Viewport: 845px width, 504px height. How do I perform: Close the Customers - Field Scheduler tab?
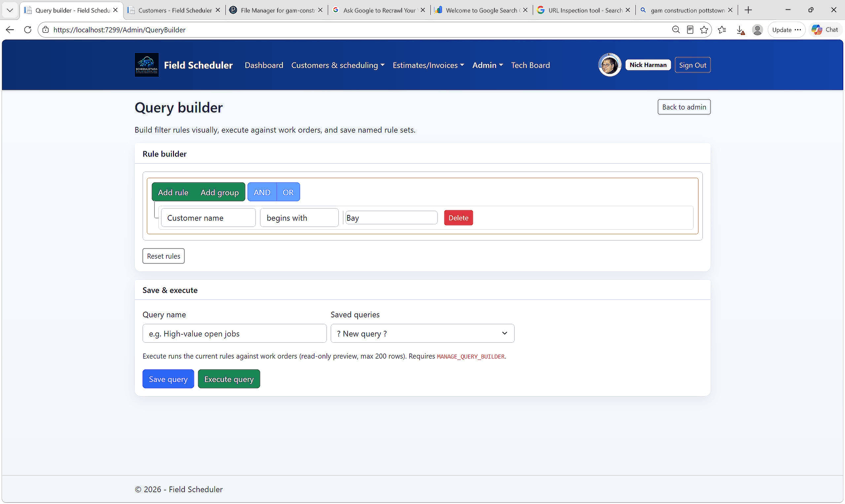218,10
